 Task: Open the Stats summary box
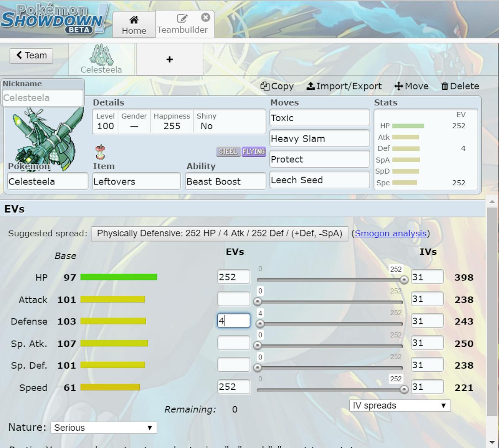point(426,150)
